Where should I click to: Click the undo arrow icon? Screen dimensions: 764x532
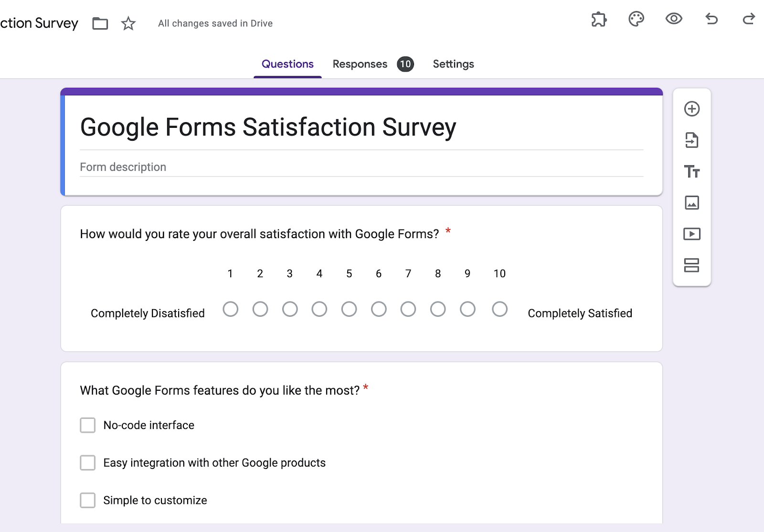711,19
